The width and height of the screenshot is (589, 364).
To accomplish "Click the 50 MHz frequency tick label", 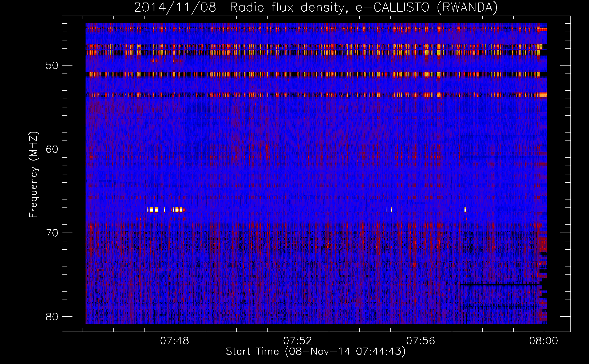I will point(52,66).
